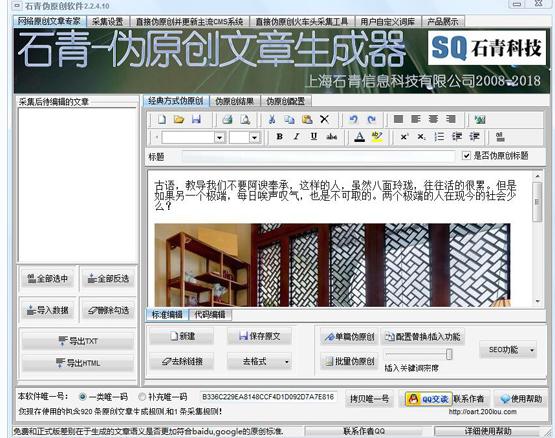Click 批量伪原创 button
555x438 pixels.
click(349, 362)
